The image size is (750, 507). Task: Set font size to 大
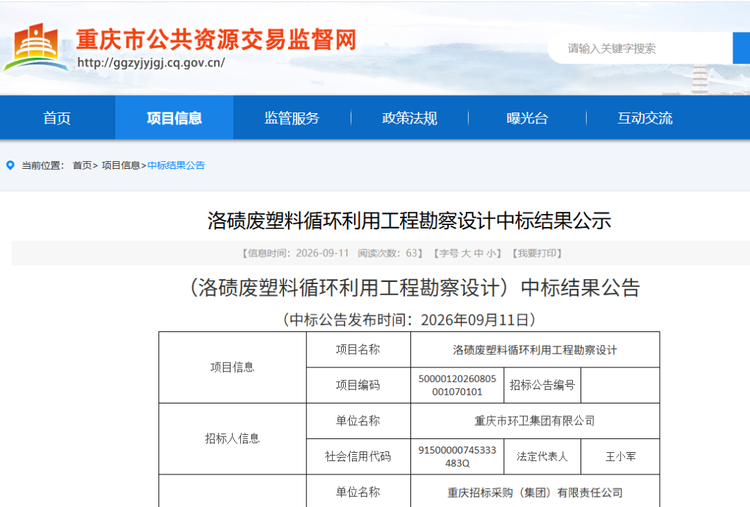click(465, 254)
